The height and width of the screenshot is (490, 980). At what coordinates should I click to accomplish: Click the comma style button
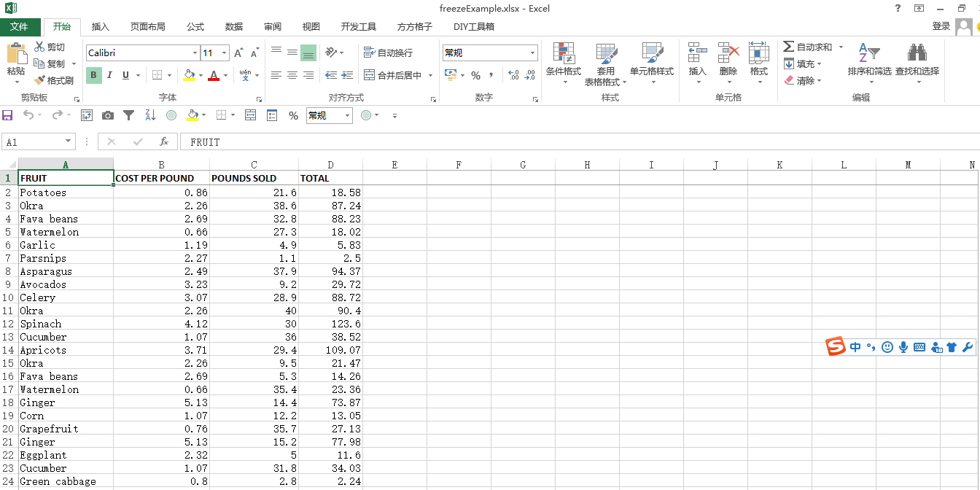[491, 75]
